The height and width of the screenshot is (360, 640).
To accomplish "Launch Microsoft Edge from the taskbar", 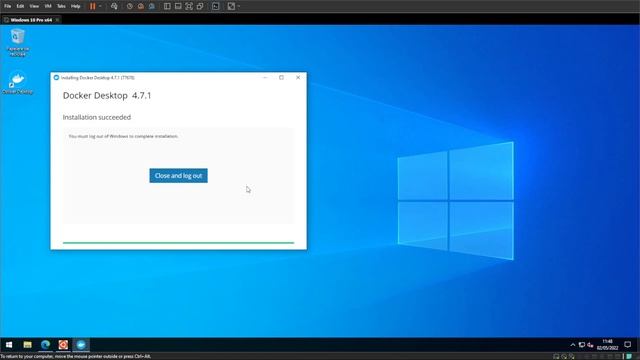I will pos(45,345).
